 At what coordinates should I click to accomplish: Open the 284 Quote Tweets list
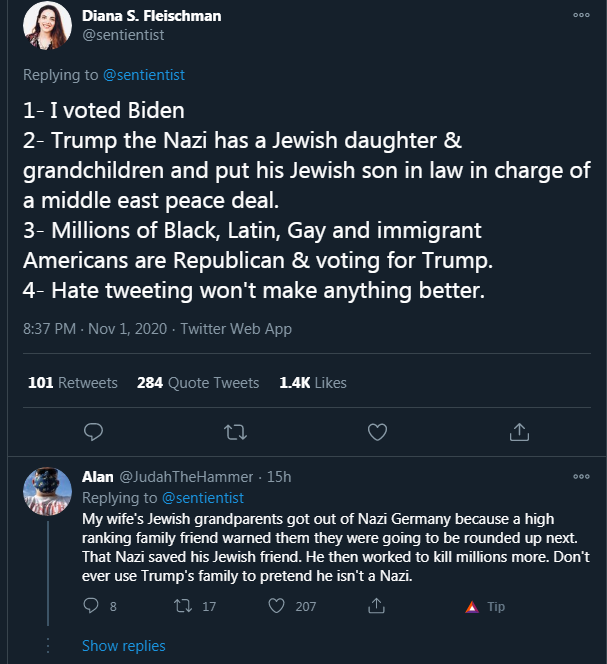[198, 383]
